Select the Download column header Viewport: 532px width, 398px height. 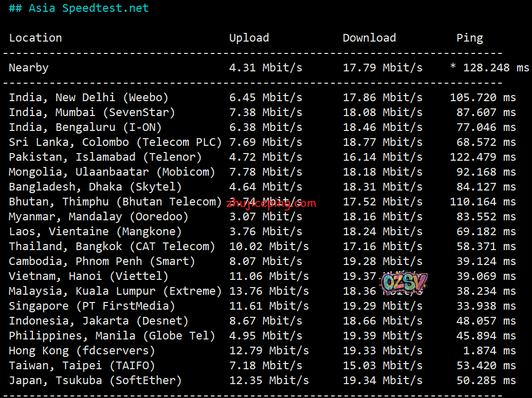click(369, 38)
